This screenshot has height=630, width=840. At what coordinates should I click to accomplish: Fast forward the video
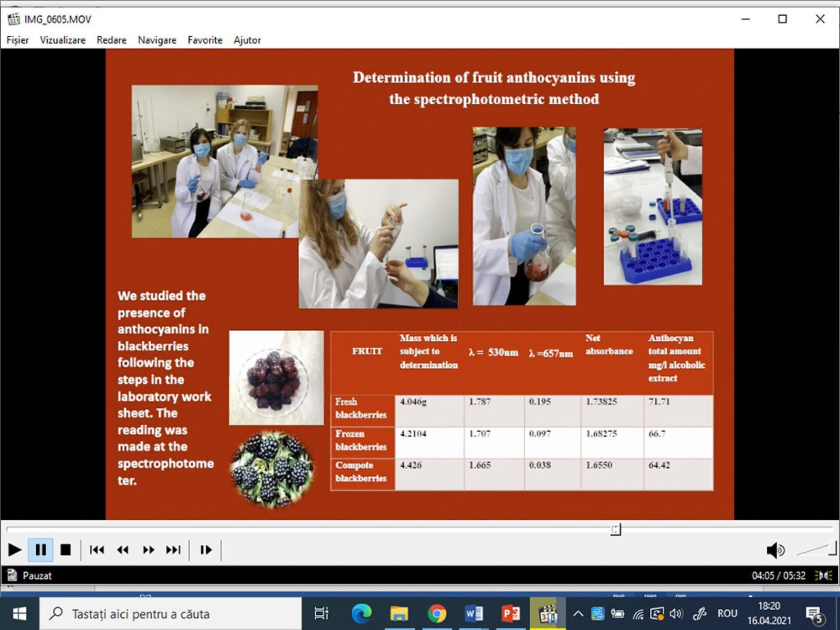pos(148,550)
